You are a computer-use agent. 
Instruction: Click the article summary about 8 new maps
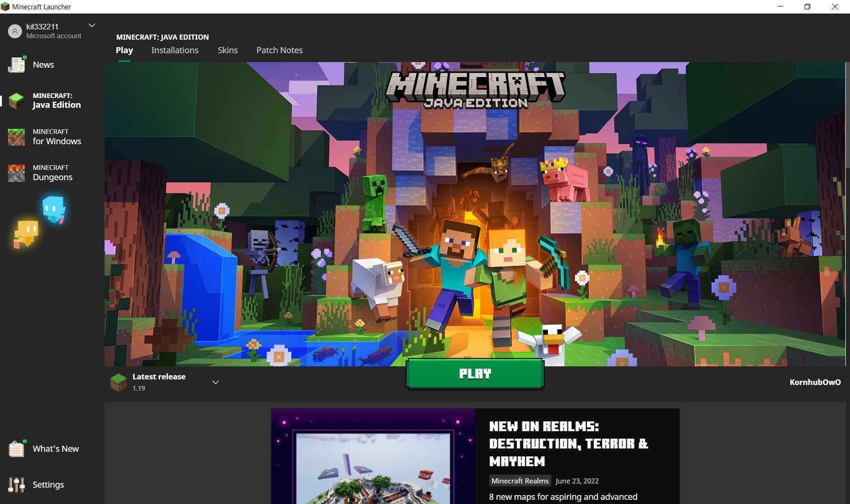coord(563,497)
